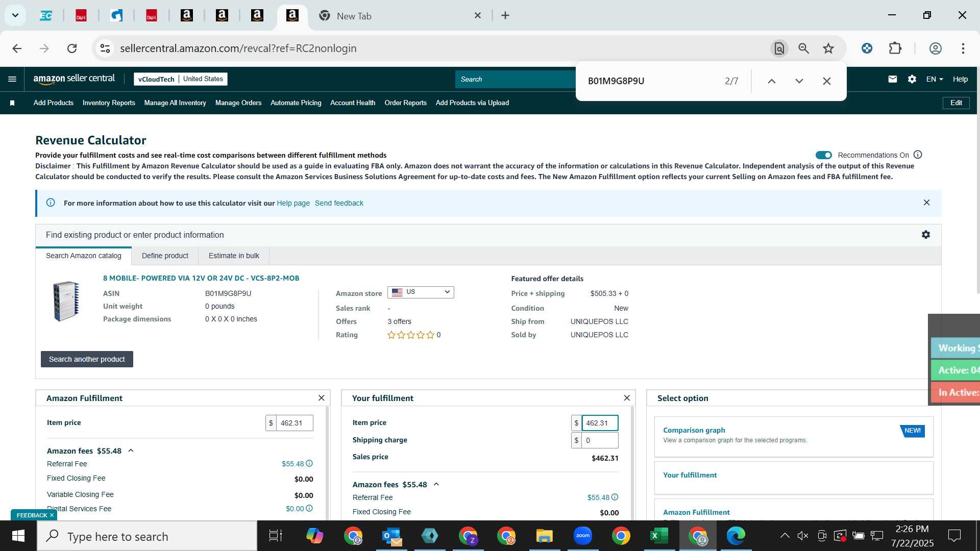The height and width of the screenshot is (551, 980).
Task: Click the Edit navigation button
Action: click(956, 103)
